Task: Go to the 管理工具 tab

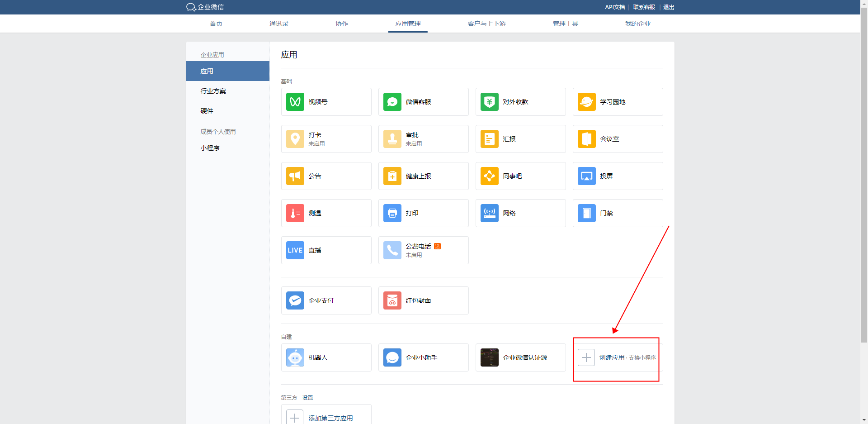Action: pos(565,24)
